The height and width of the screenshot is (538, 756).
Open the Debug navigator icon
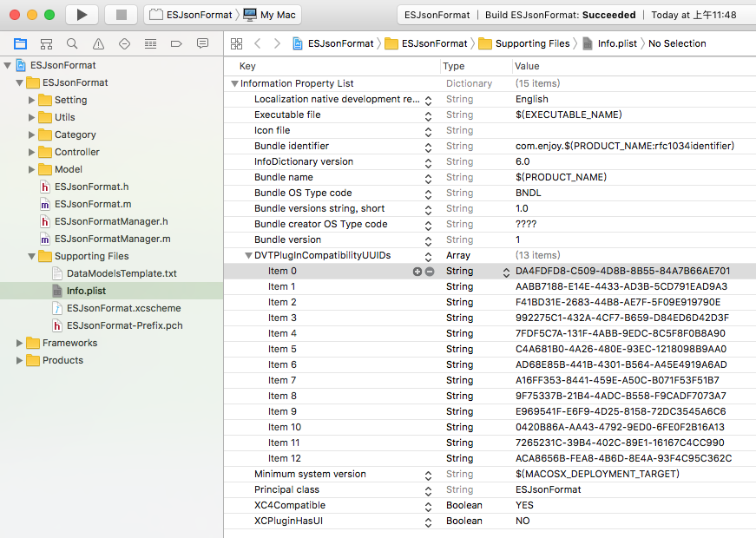pyautogui.click(x=150, y=44)
